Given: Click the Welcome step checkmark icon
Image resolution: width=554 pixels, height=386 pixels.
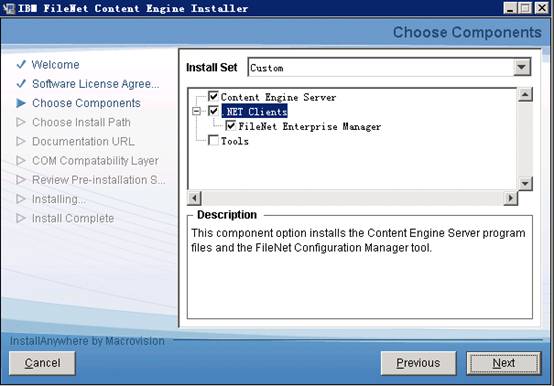Looking at the screenshot, I should coord(21,64).
